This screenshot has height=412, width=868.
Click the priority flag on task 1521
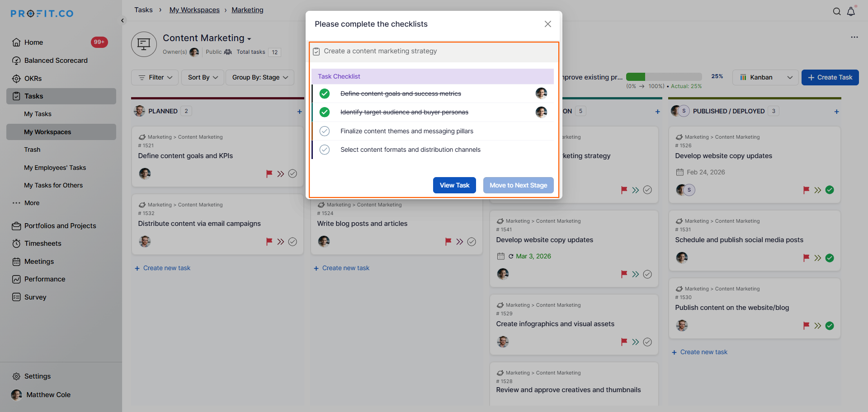[269, 174]
